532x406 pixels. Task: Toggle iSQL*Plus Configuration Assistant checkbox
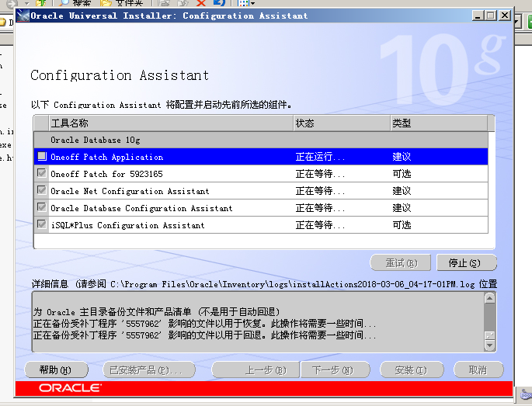click(42, 224)
